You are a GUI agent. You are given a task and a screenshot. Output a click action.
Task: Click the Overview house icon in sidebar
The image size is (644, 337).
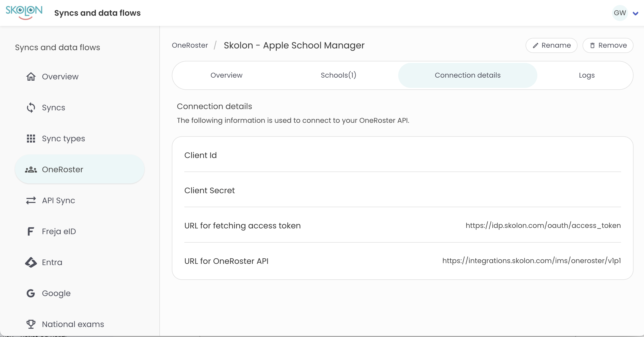[x=31, y=76]
